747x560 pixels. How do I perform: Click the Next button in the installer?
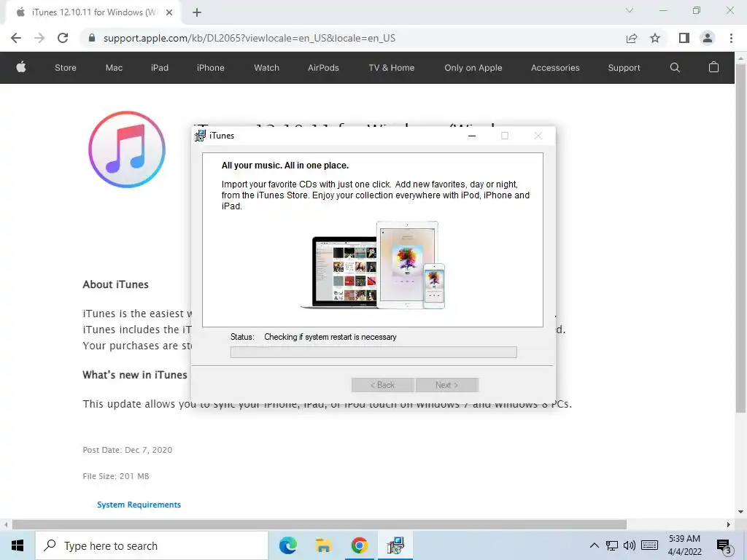coord(447,385)
